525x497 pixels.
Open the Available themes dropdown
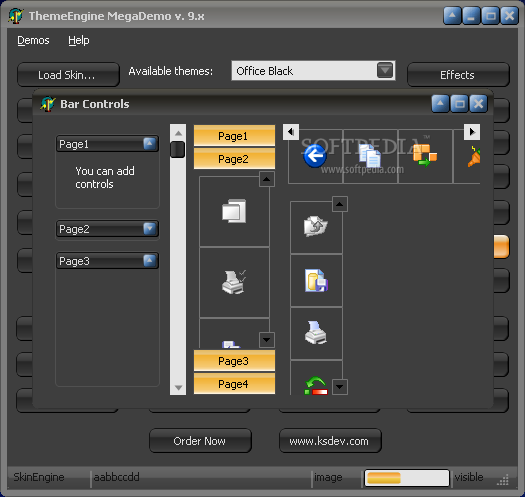coord(385,70)
